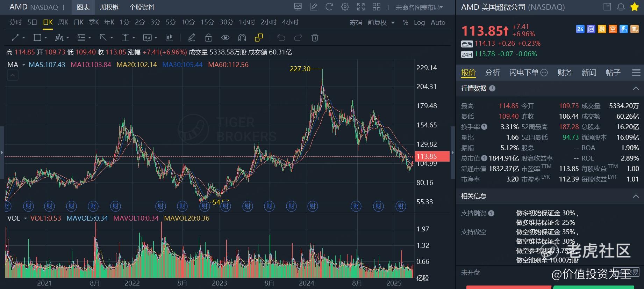Toggle drawings visibility with the eye icon
The width and height of the screenshot is (644, 289).
[225, 38]
